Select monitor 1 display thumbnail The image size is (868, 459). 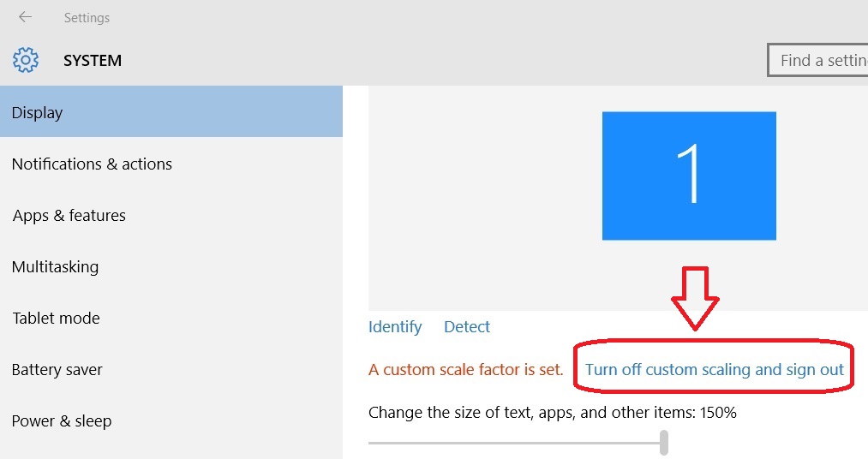point(689,176)
